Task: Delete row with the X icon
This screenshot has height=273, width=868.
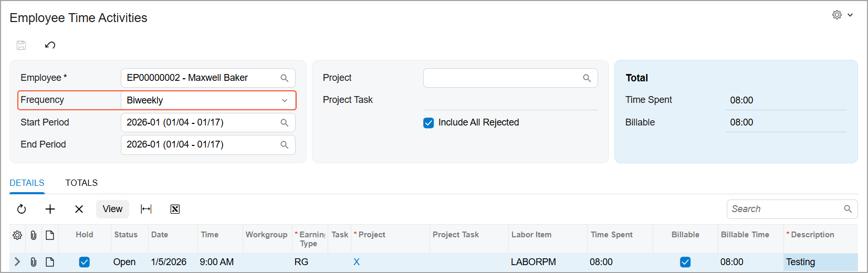Action: [79, 209]
